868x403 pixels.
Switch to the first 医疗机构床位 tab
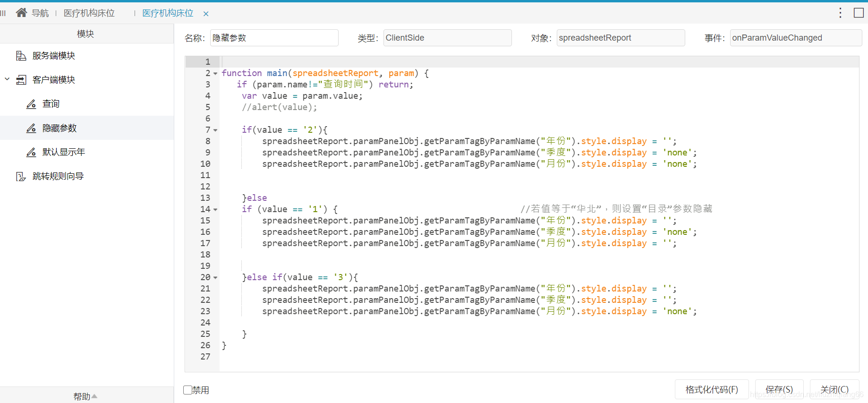pyautogui.click(x=89, y=13)
